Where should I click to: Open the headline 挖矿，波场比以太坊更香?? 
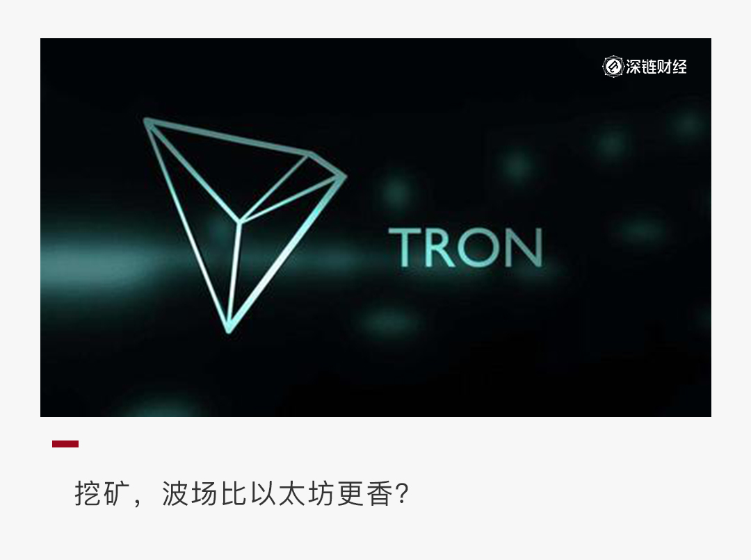[242, 493]
